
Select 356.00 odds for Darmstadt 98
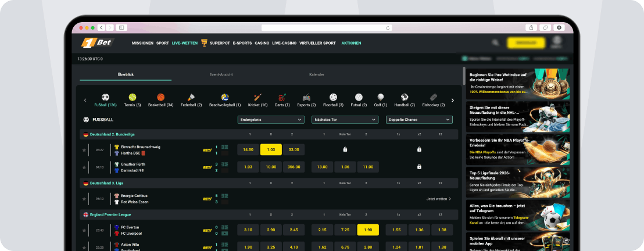294,167
